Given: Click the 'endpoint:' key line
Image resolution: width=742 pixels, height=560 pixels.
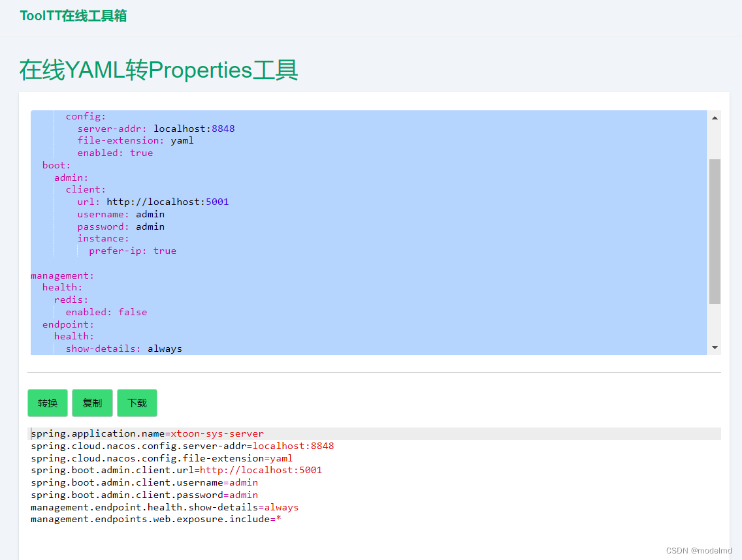Looking at the screenshot, I should point(68,324).
